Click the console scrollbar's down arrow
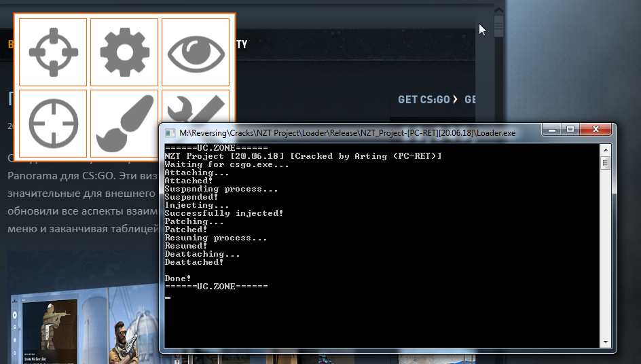Screen dimensions: 641x364 coord(606,342)
